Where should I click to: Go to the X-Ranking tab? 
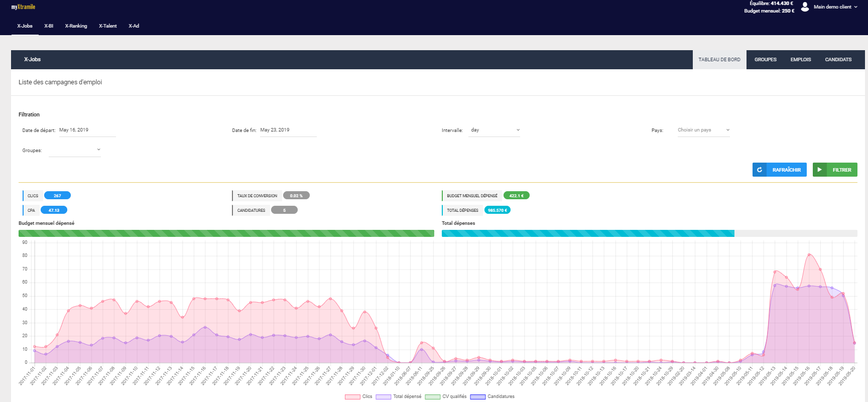tap(76, 26)
